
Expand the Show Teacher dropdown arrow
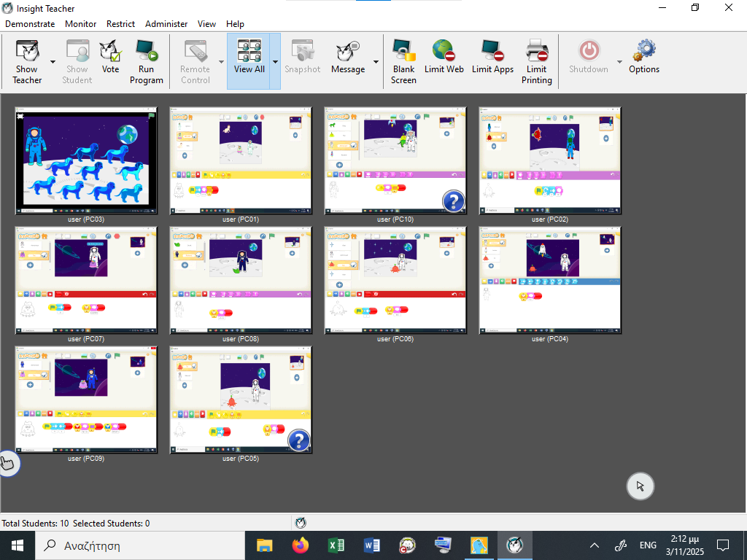tap(52, 61)
